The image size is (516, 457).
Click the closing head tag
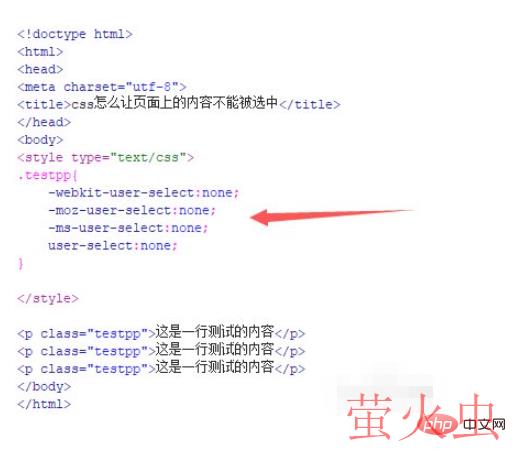pos(44,122)
